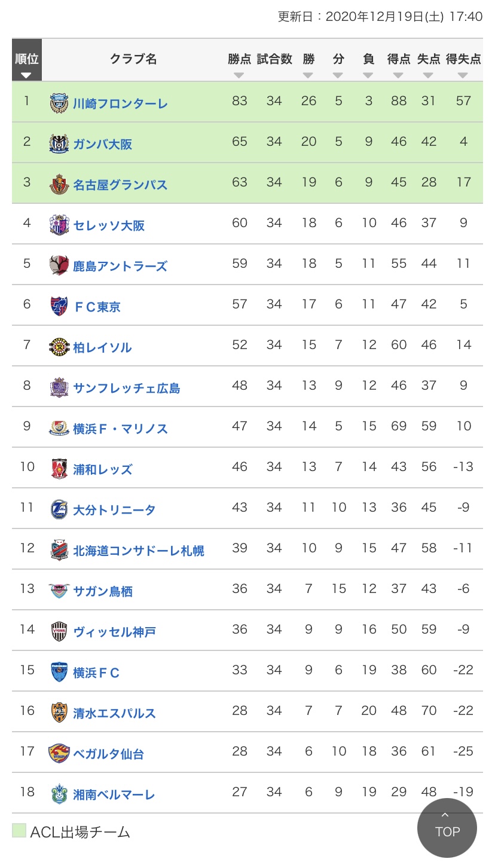Sort by 得失点 using its arrow

(x=463, y=75)
